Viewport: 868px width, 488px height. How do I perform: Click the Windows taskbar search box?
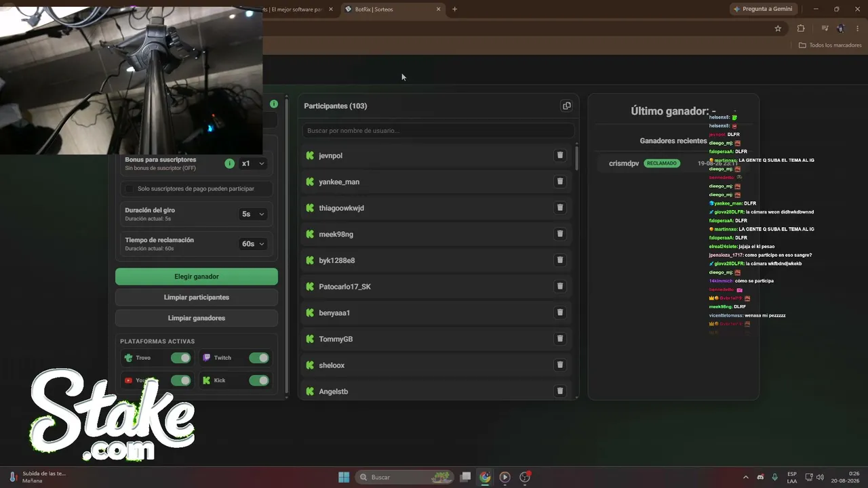(x=405, y=477)
